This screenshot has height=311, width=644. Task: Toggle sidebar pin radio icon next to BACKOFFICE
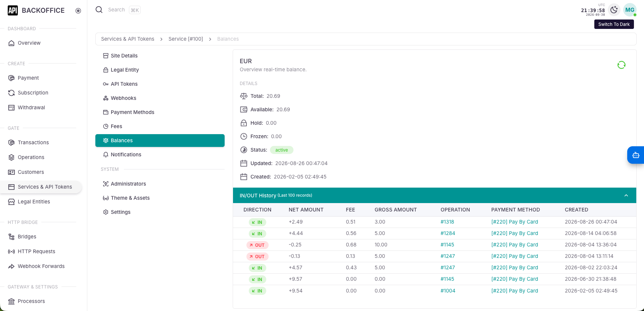[x=78, y=11]
